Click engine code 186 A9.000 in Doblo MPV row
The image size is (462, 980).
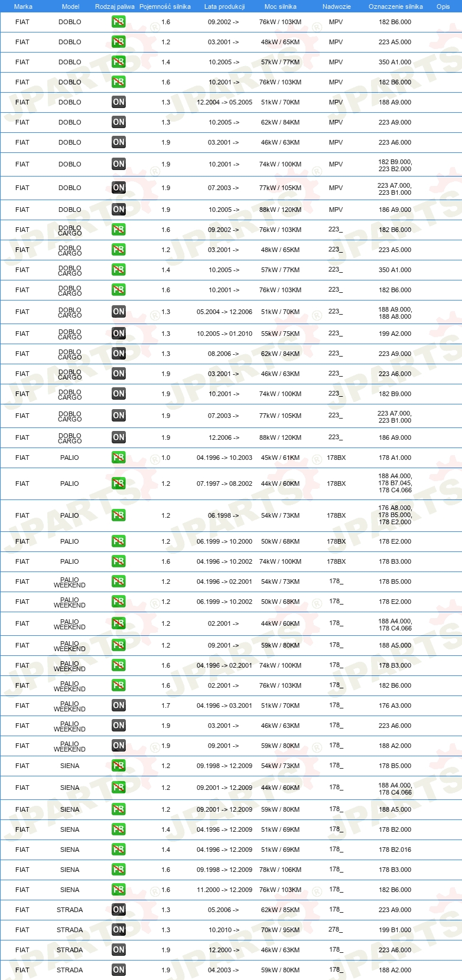[395, 210]
